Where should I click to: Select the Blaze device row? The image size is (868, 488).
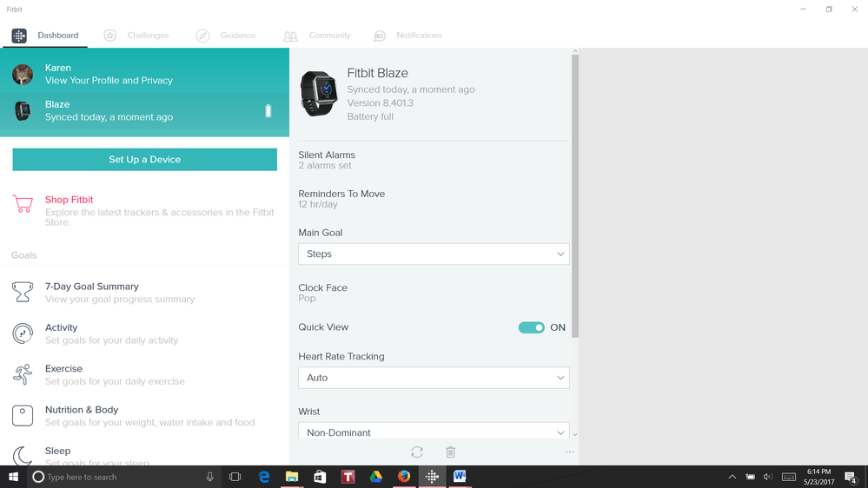click(144, 110)
